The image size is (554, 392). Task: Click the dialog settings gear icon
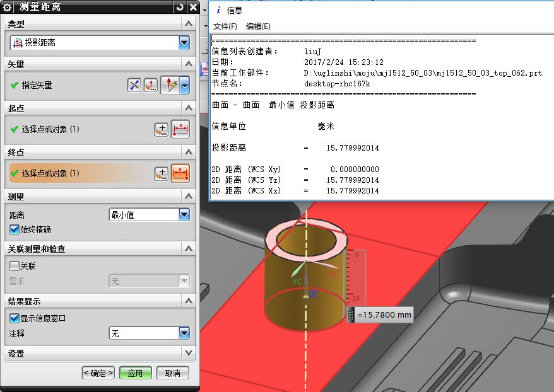click(8, 8)
